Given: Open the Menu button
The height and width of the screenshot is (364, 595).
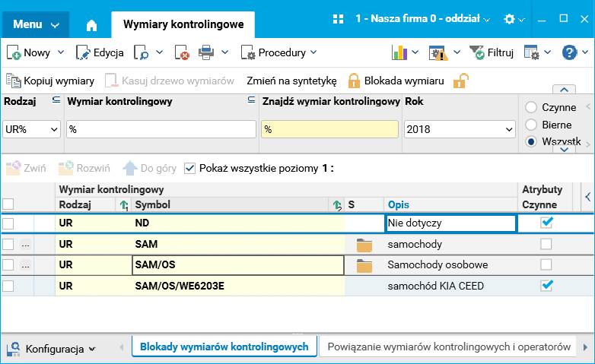Looking at the screenshot, I should pos(35,24).
